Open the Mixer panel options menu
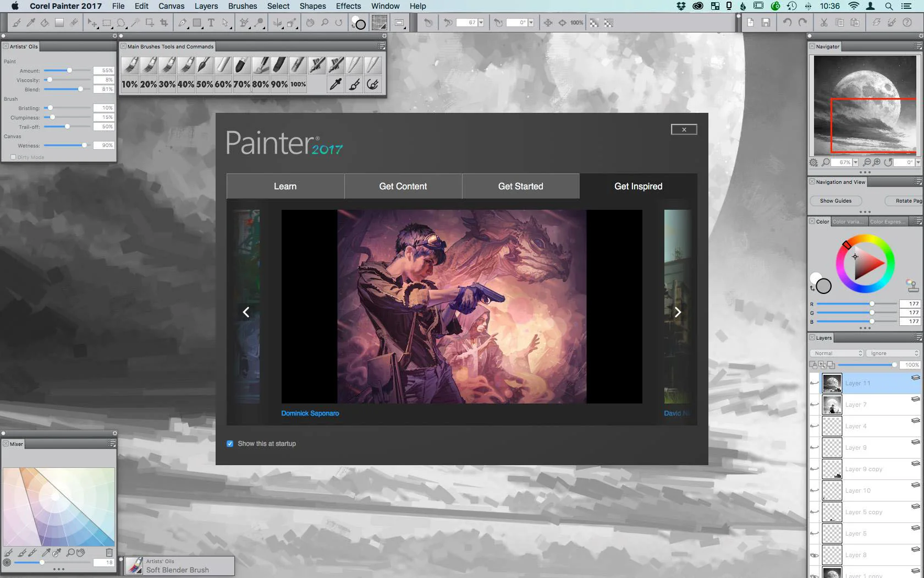 112,444
